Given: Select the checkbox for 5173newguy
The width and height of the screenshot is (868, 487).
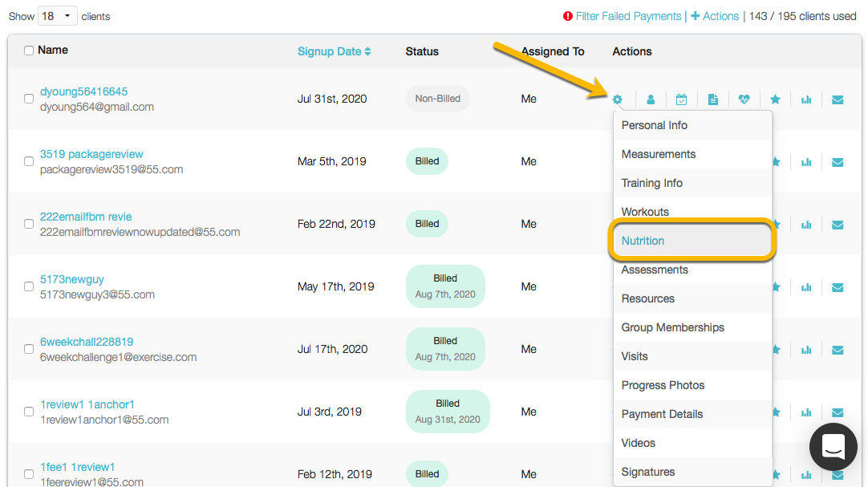Looking at the screenshot, I should click(x=29, y=286).
